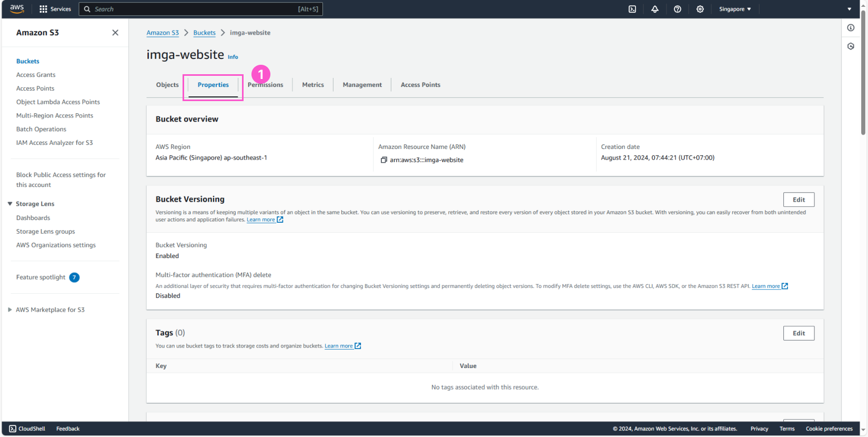Select Buckets in the sidebar
The image size is (868, 437).
(28, 61)
